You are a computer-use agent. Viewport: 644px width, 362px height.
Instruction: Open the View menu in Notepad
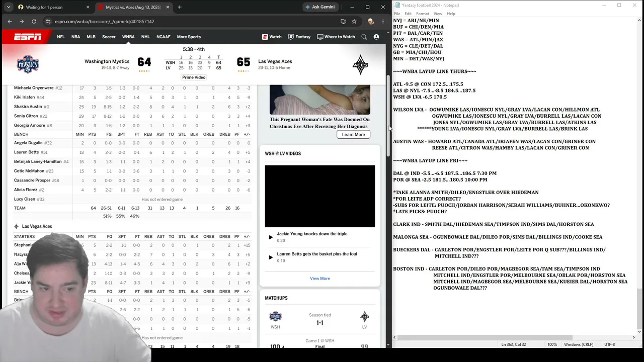438,14
